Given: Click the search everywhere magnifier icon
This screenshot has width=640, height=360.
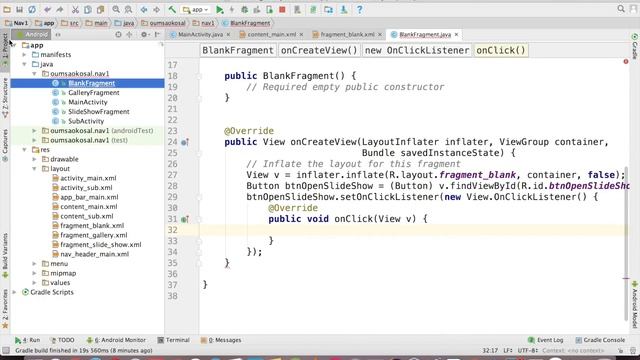Looking at the screenshot, I should click(621, 9).
